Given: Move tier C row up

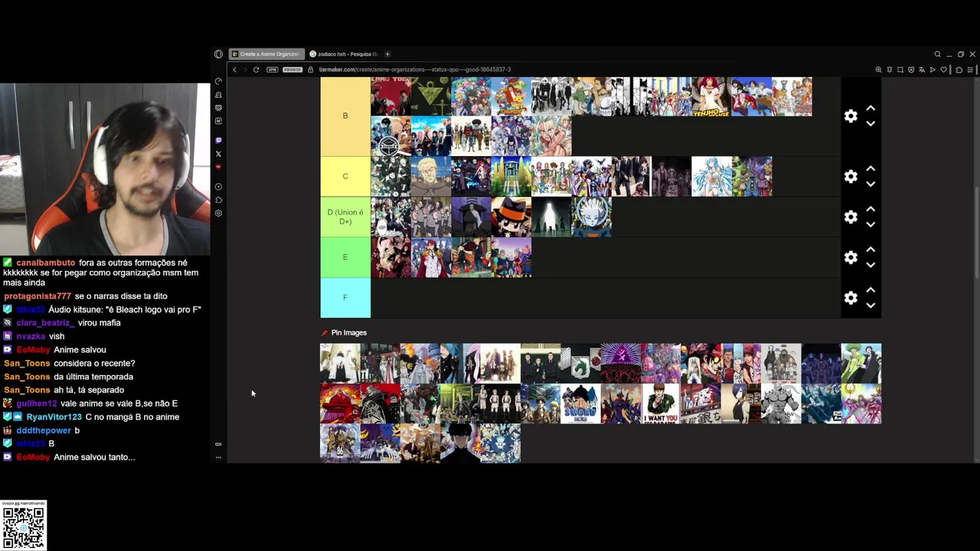Looking at the screenshot, I should tap(871, 169).
